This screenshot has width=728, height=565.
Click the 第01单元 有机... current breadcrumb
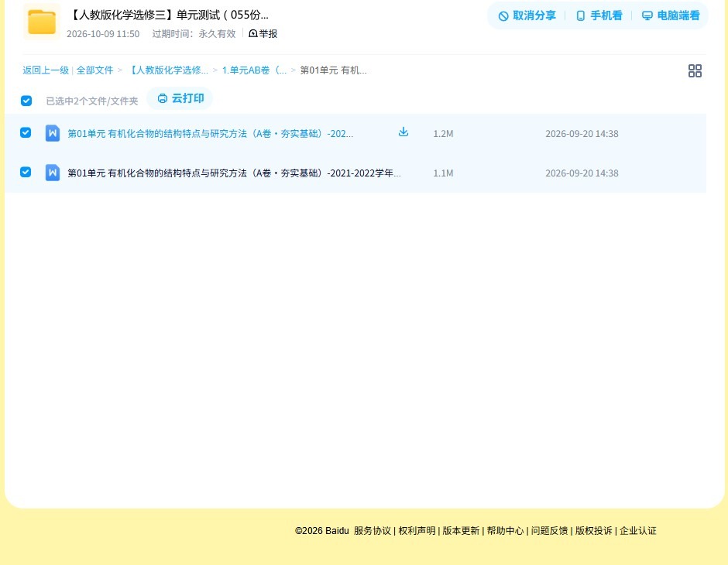333,70
